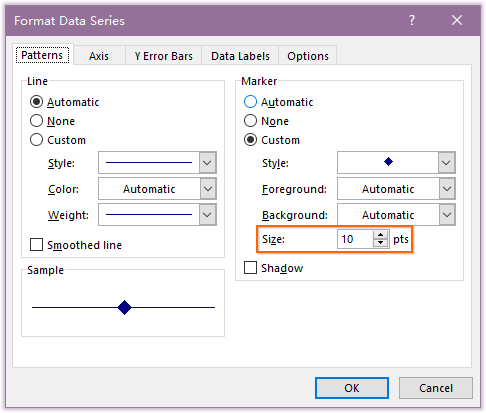Close the Format Data Series dialog
The height and width of the screenshot is (413, 486).
(x=457, y=20)
